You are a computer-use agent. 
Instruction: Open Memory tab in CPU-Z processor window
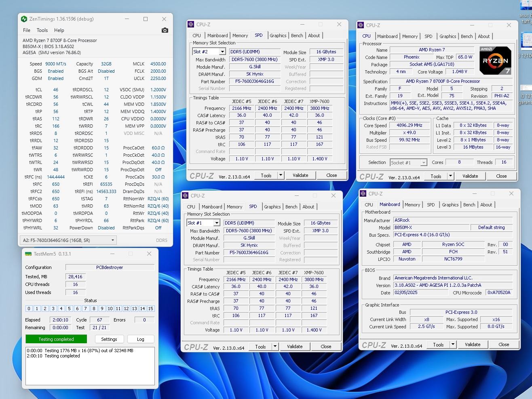410,36
